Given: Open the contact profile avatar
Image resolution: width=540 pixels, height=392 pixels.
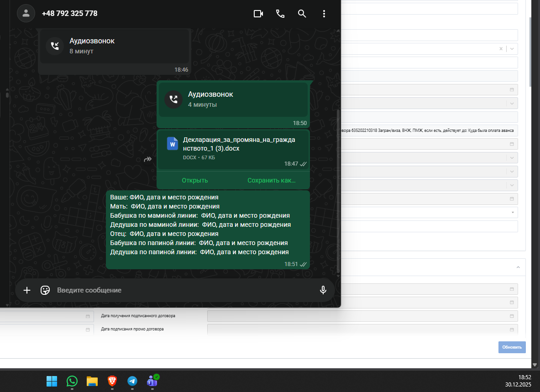Looking at the screenshot, I should [26, 13].
